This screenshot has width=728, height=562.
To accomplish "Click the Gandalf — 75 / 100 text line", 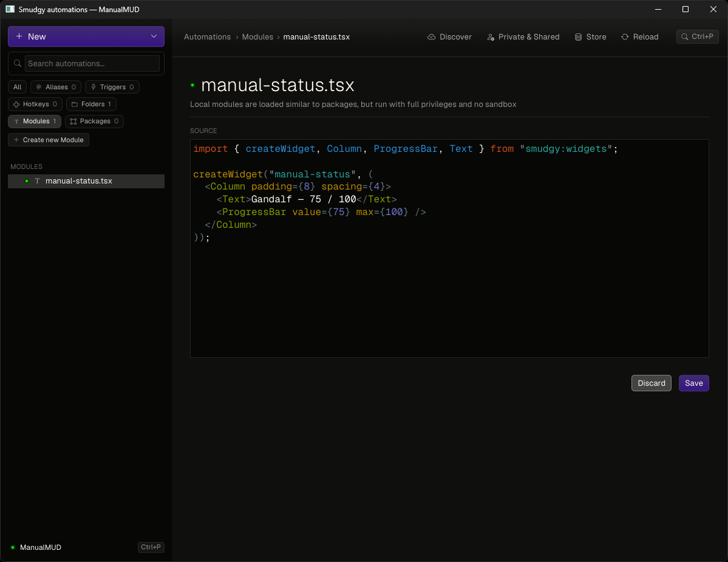I will tap(307, 199).
